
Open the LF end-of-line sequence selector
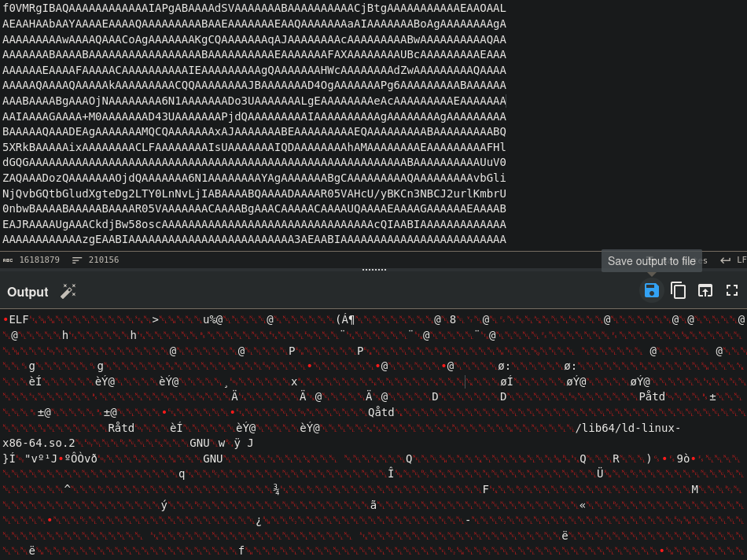[741, 260]
